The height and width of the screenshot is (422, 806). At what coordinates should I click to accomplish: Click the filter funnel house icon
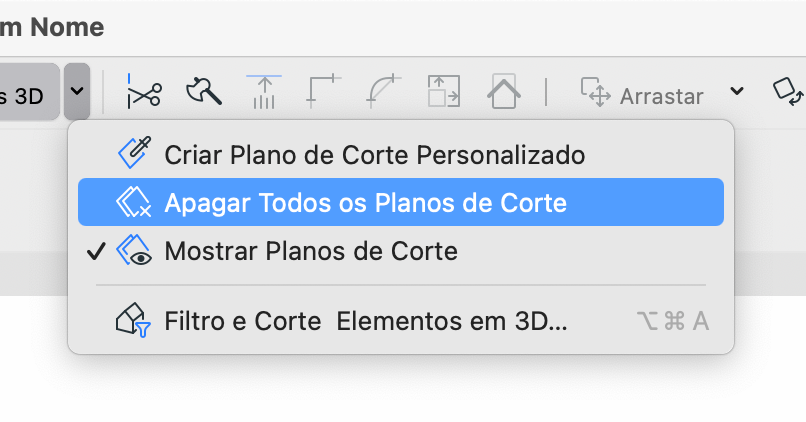coord(133,320)
